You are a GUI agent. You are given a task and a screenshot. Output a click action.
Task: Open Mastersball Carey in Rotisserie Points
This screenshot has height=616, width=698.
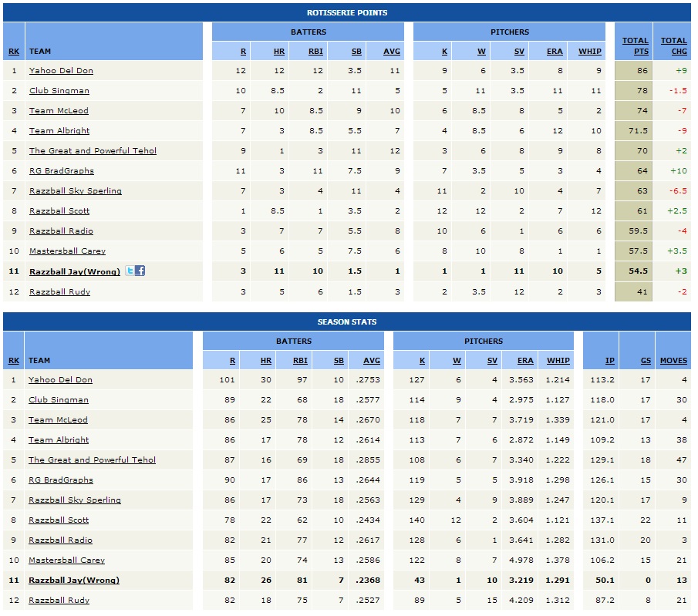[67, 251]
